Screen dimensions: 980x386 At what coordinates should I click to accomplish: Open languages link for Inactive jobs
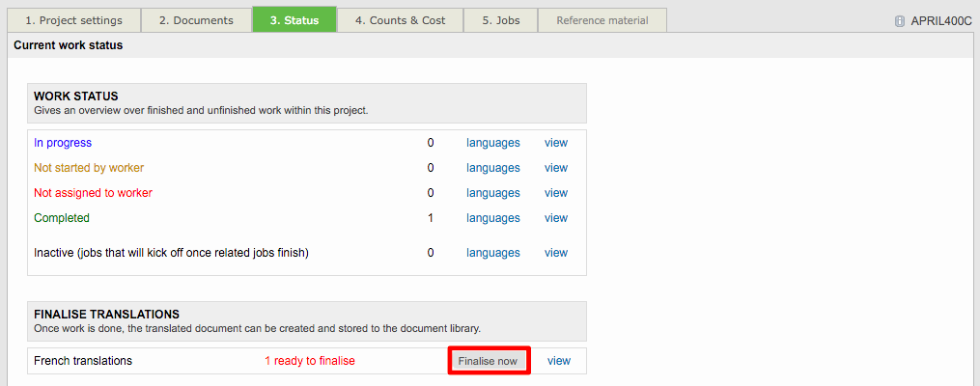[x=492, y=253]
